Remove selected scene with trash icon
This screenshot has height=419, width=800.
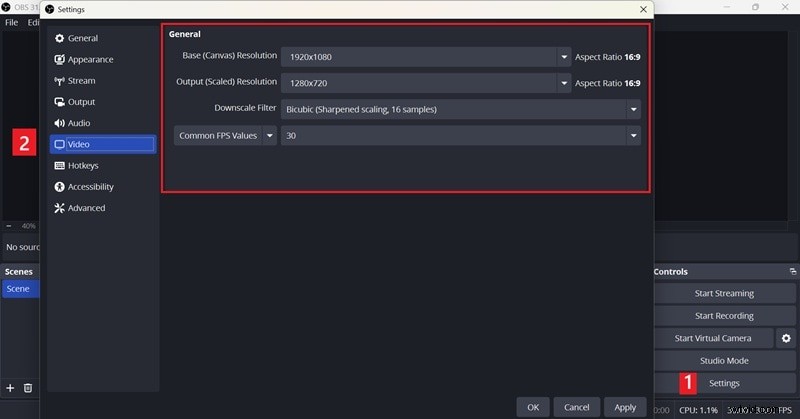(28, 387)
